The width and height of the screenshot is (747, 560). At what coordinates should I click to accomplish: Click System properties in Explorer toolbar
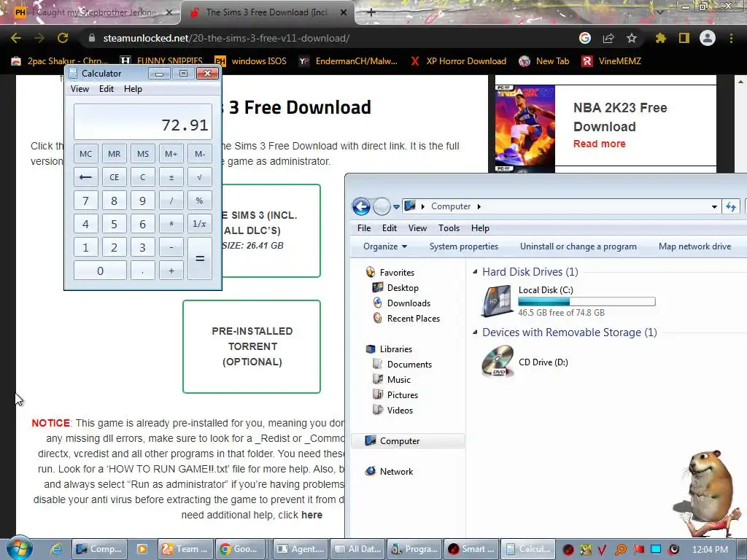coord(463,246)
